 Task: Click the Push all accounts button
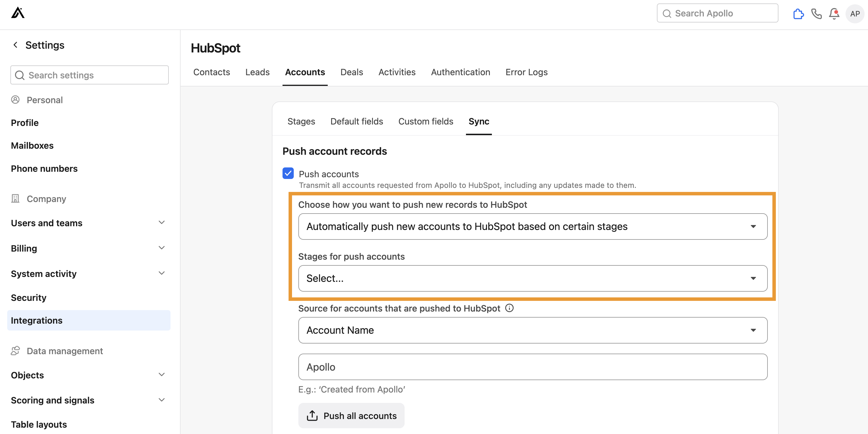point(351,416)
